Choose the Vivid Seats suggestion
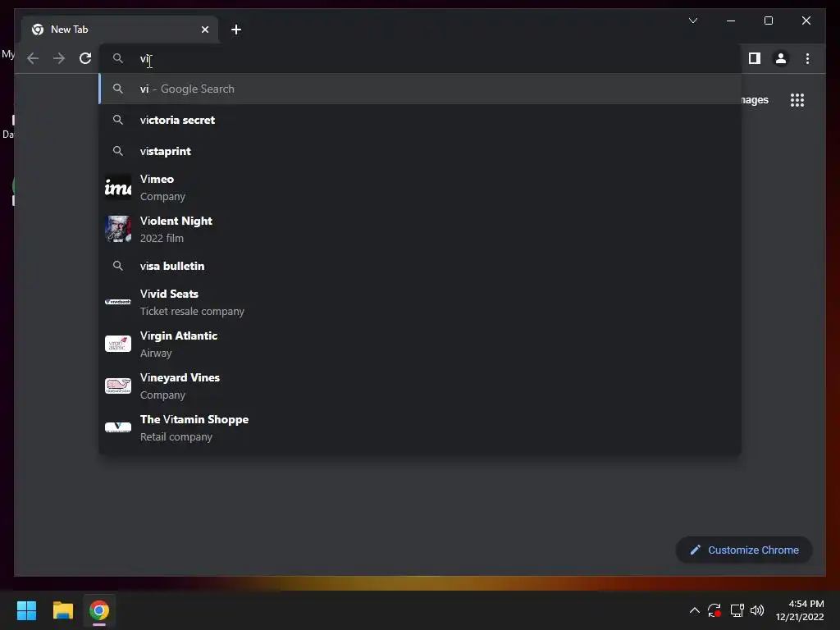The image size is (840, 630). 420,302
